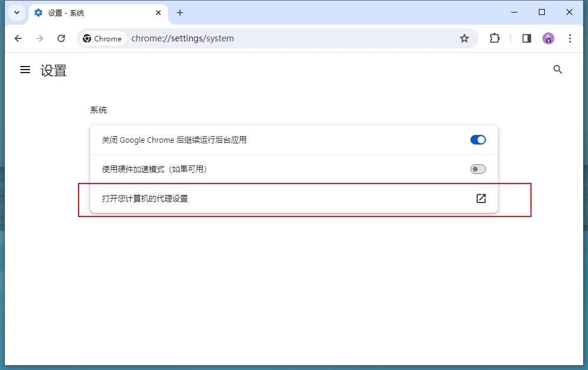Close the 设置 - 系统 tab
This screenshot has height=370, width=588.
click(158, 13)
